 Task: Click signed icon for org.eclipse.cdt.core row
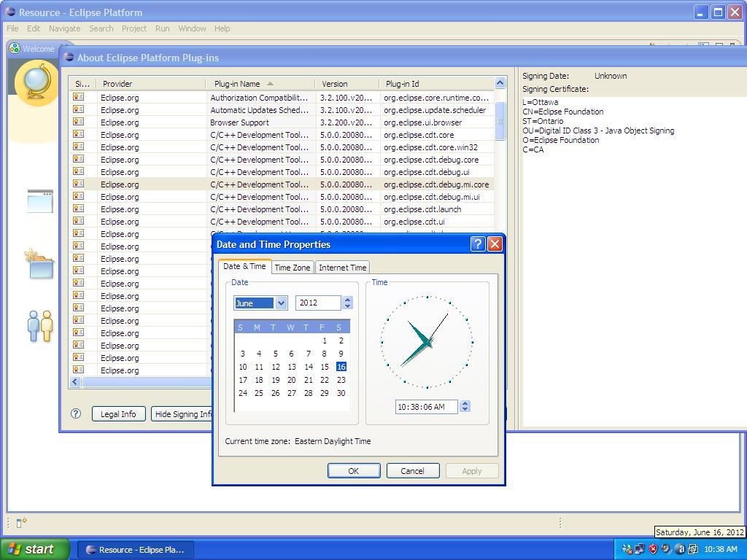point(78,134)
